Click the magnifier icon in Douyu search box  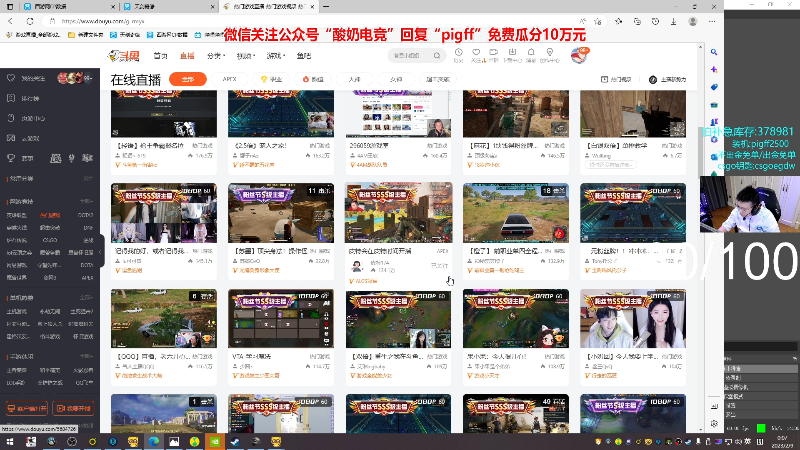coord(437,56)
